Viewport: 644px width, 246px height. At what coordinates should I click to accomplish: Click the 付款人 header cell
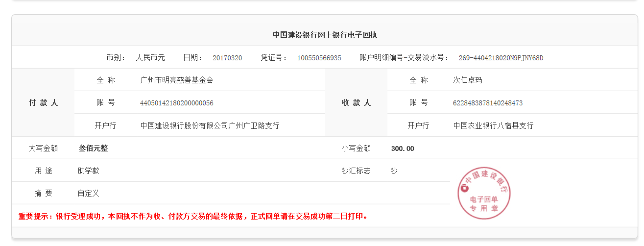point(43,103)
